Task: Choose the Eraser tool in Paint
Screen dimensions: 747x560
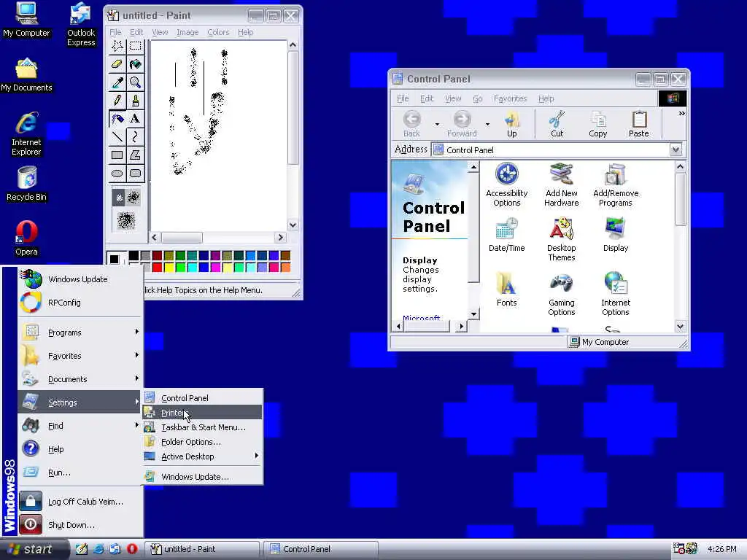Action: tap(117, 64)
